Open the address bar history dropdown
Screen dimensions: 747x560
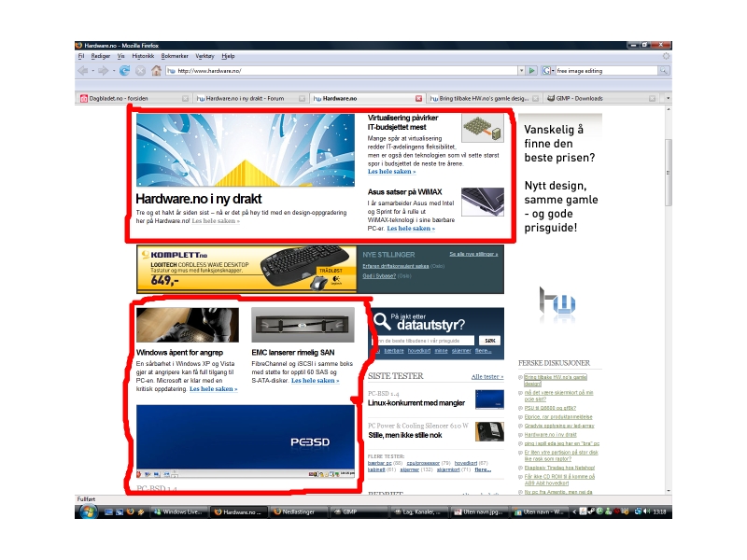[521, 71]
